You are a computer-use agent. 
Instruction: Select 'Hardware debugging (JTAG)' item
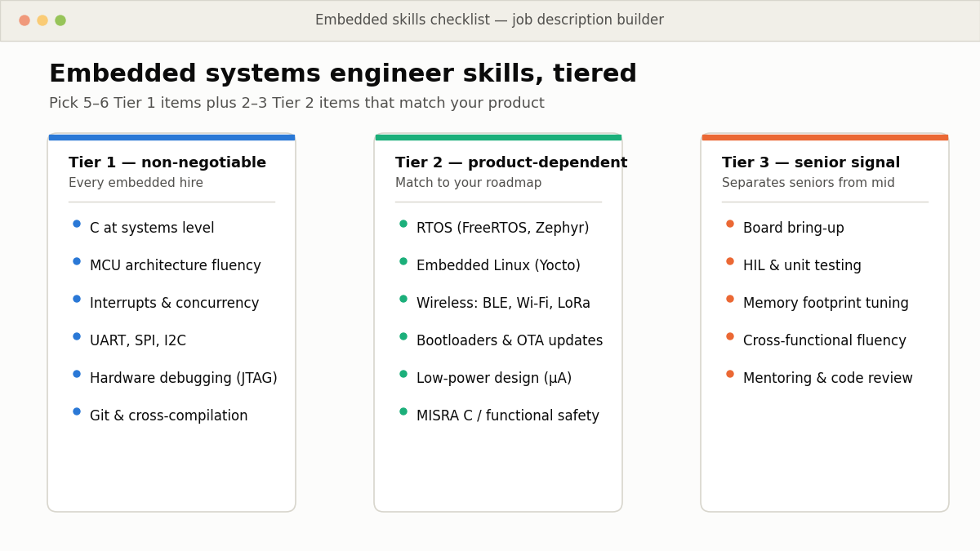pyautogui.click(x=184, y=379)
